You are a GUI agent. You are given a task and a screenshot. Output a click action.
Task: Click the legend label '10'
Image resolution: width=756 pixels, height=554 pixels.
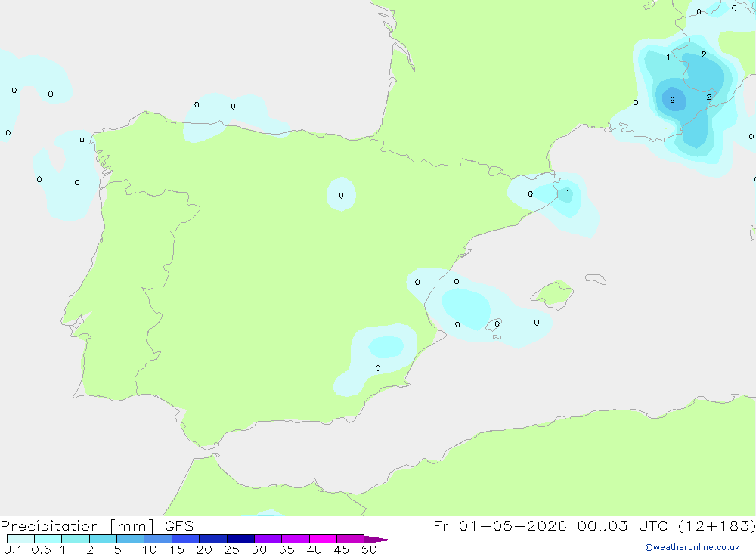(x=150, y=549)
